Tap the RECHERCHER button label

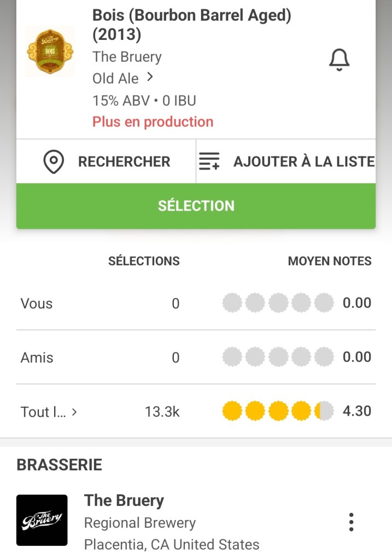(x=124, y=162)
